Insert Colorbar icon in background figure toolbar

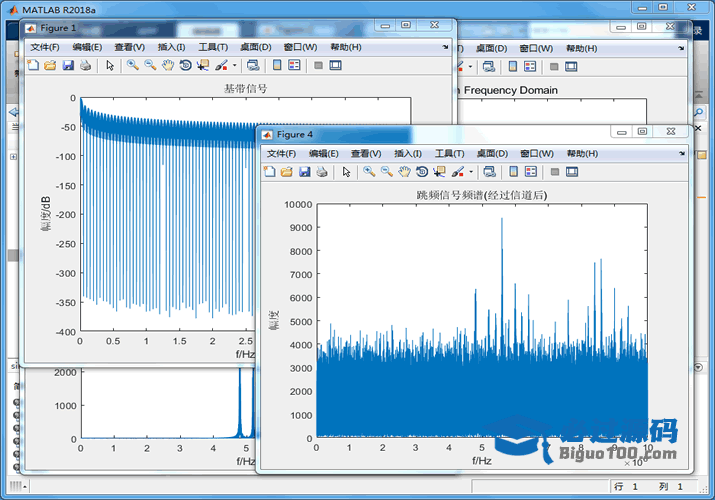tap(513, 67)
